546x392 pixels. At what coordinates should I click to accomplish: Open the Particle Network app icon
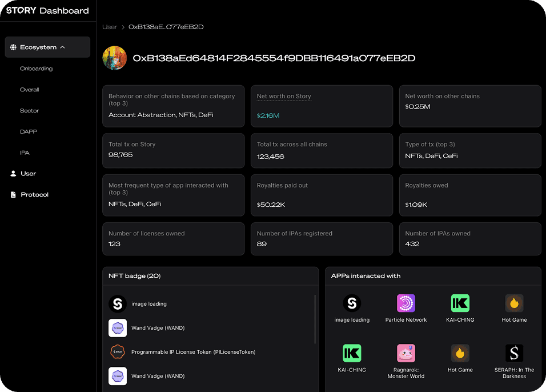tap(406, 303)
